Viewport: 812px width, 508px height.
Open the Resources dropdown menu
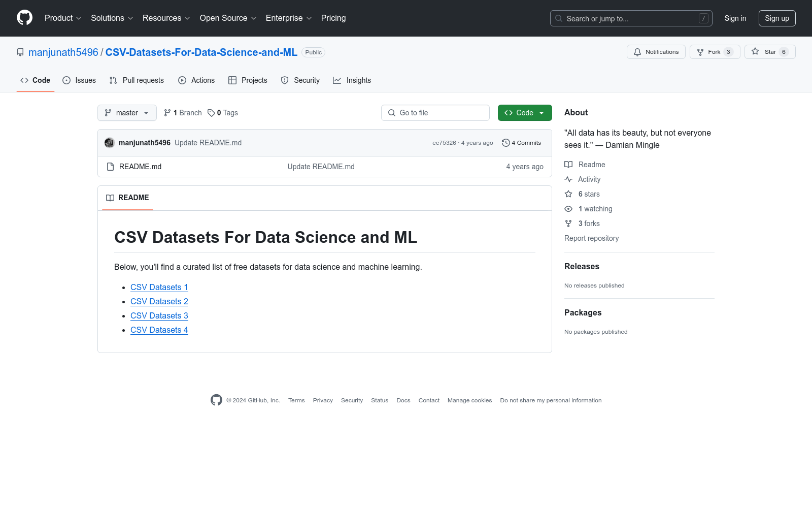click(x=166, y=18)
